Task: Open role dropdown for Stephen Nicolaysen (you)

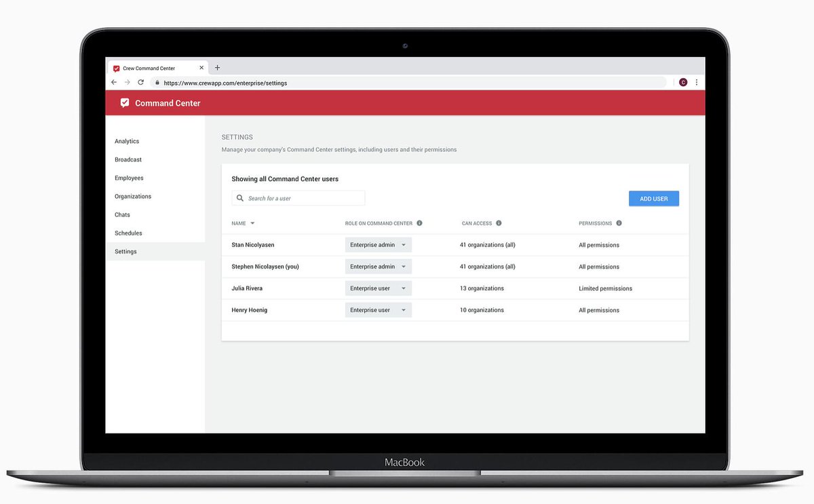Action: [378, 267]
